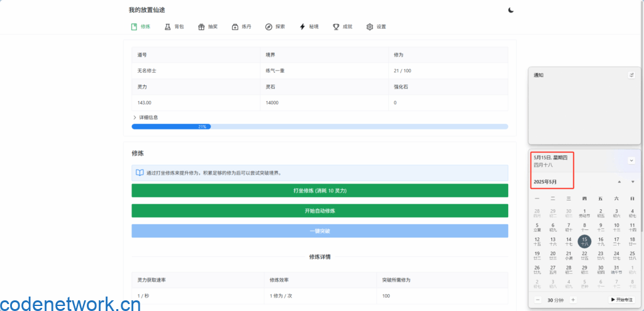Open the 成就 tab
Image resolution: width=644 pixels, height=311 pixels.
[343, 26]
